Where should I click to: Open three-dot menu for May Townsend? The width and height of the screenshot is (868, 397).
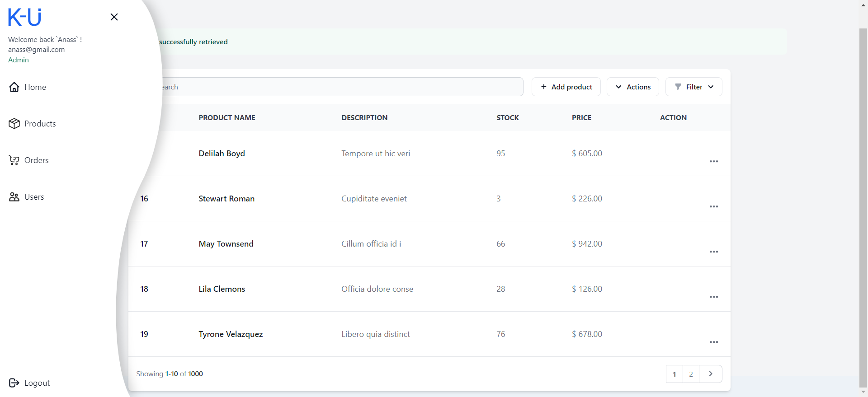tap(713, 252)
